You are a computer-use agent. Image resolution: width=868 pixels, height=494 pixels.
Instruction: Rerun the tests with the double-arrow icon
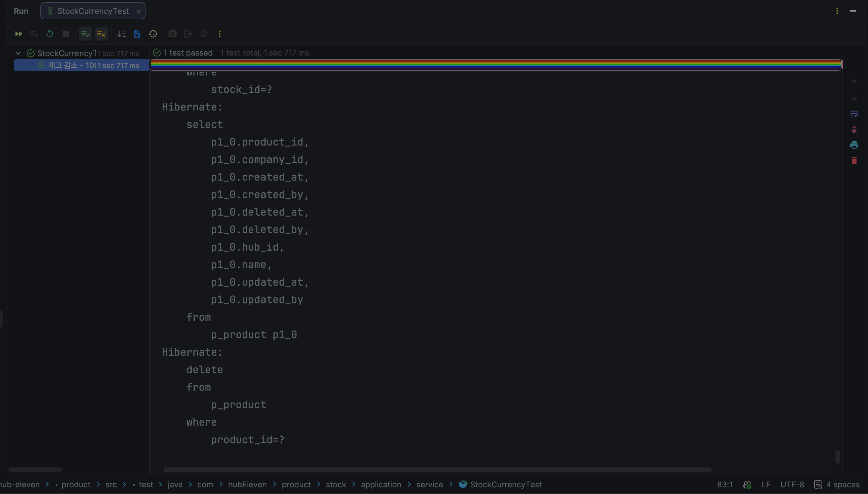pos(19,34)
